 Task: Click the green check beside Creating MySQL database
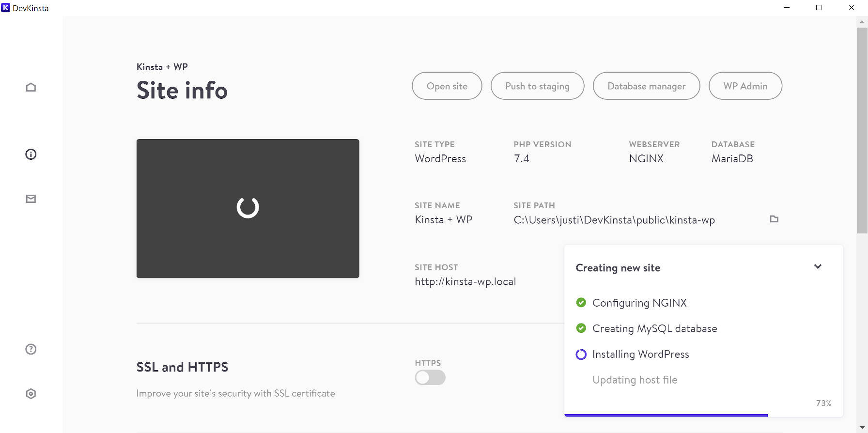(581, 328)
